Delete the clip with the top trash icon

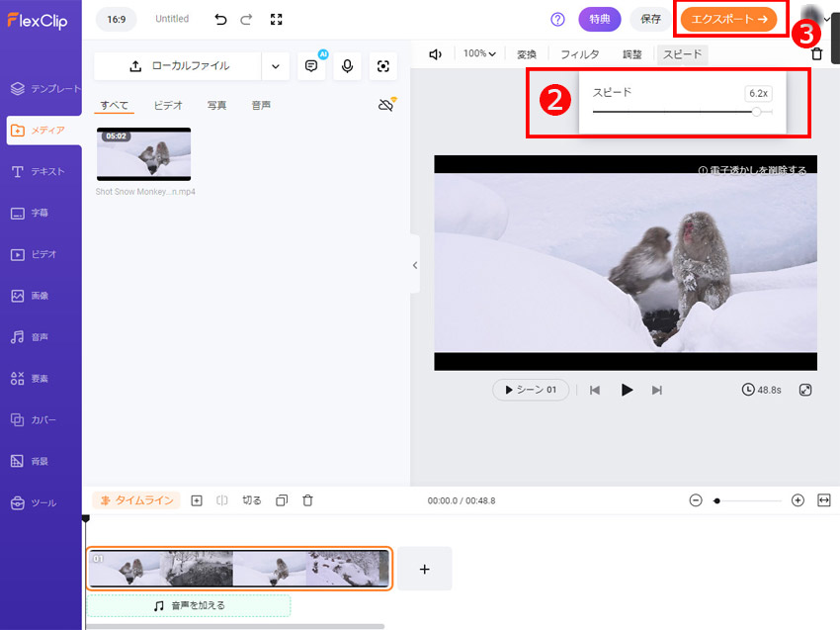[816, 54]
